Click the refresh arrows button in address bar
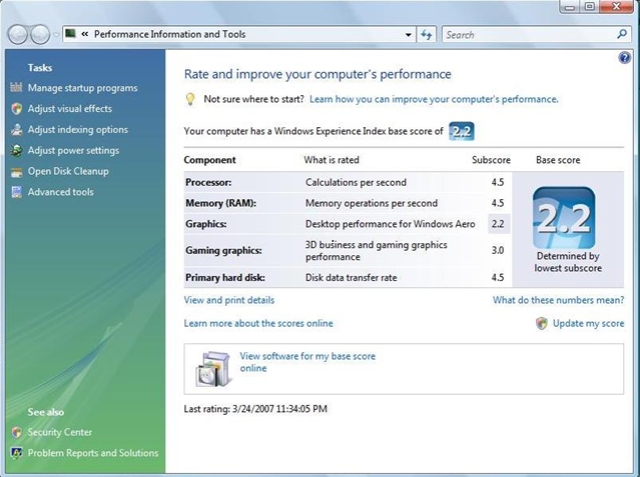 pyautogui.click(x=426, y=35)
